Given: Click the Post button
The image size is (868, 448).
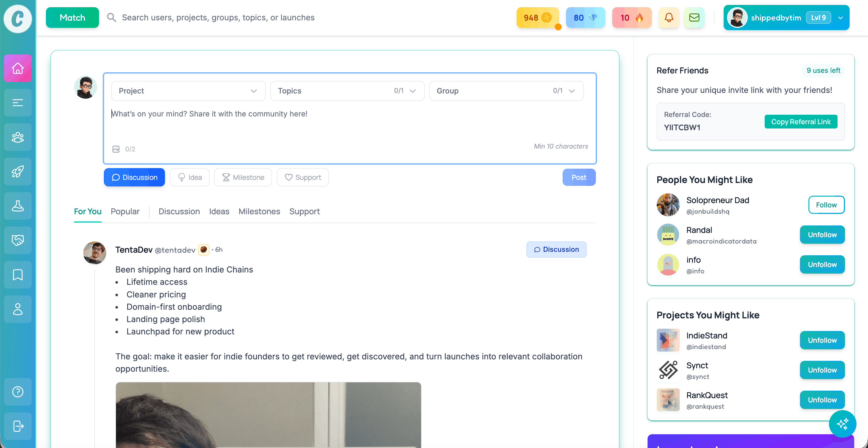Looking at the screenshot, I should click(579, 177).
